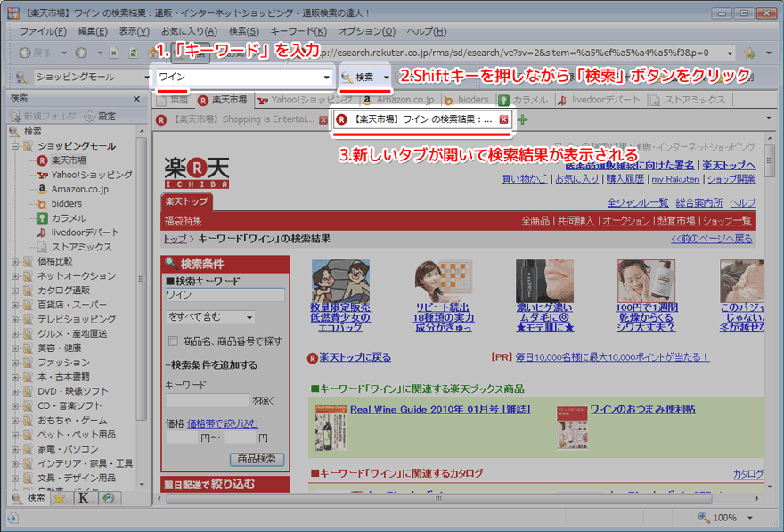
Task: Switch to the 無題 site tab
Action: click(x=174, y=101)
